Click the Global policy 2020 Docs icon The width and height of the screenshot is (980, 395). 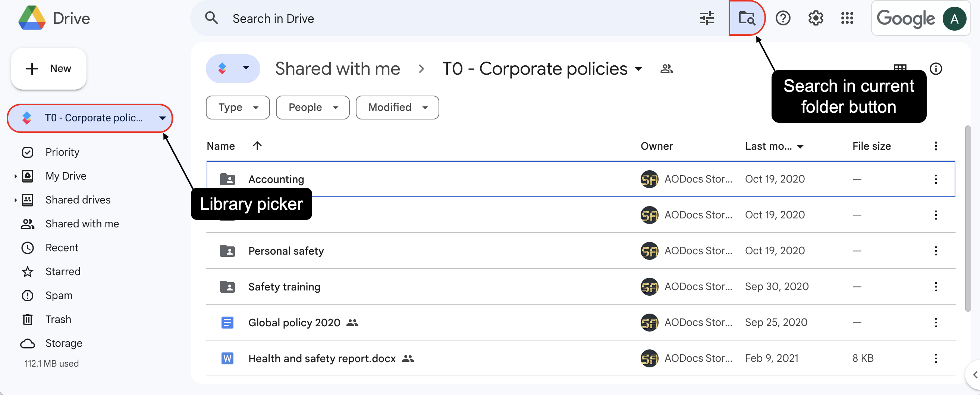[227, 323]
